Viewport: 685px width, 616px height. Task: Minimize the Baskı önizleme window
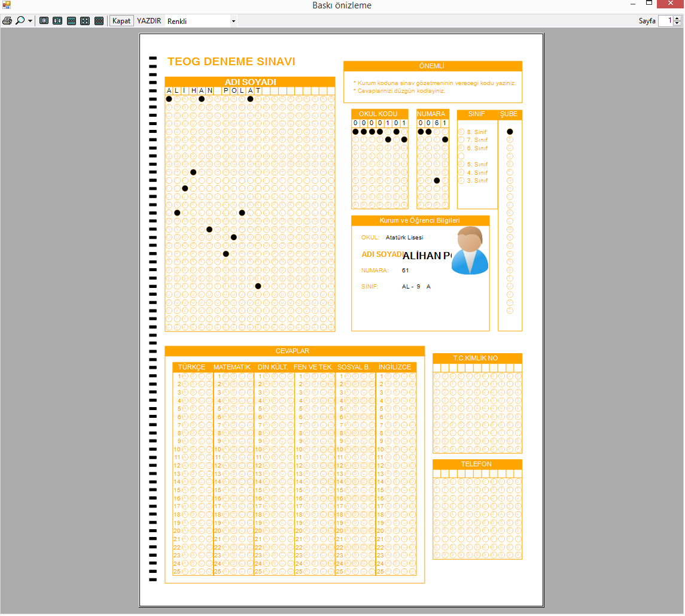[632, 4]
